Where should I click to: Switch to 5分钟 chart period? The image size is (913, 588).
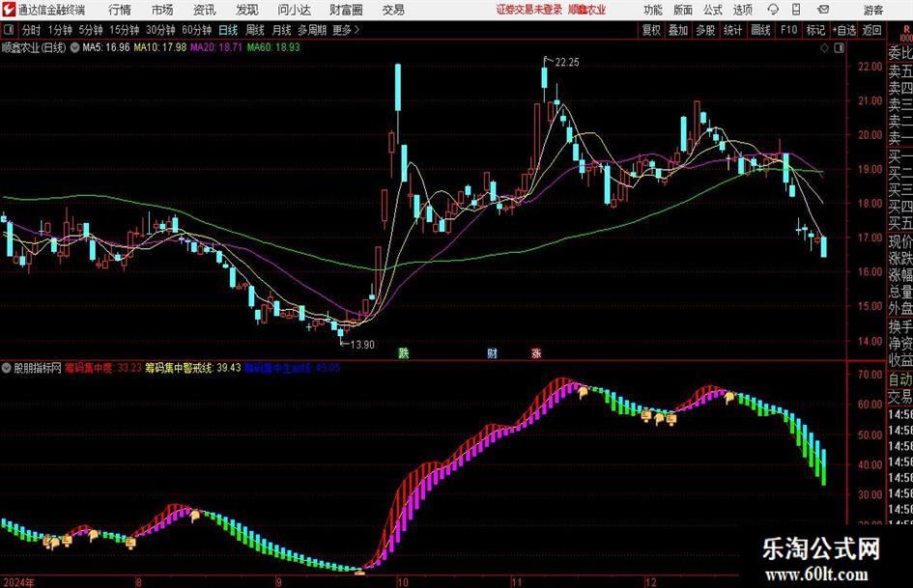pyautogui.click(x=90, y=30)
